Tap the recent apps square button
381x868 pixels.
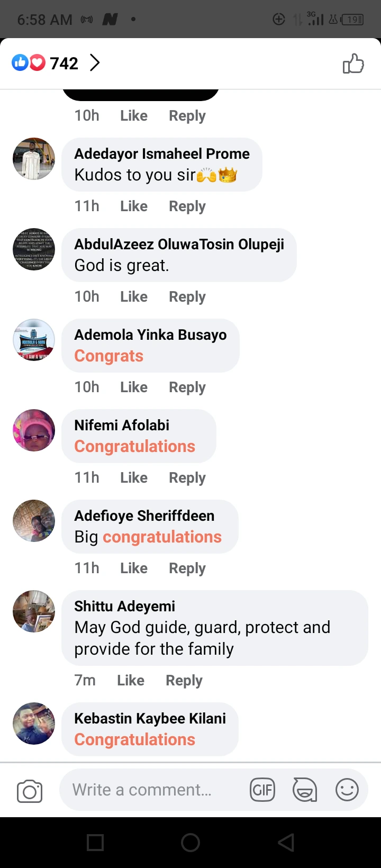(x=95, y=842)
